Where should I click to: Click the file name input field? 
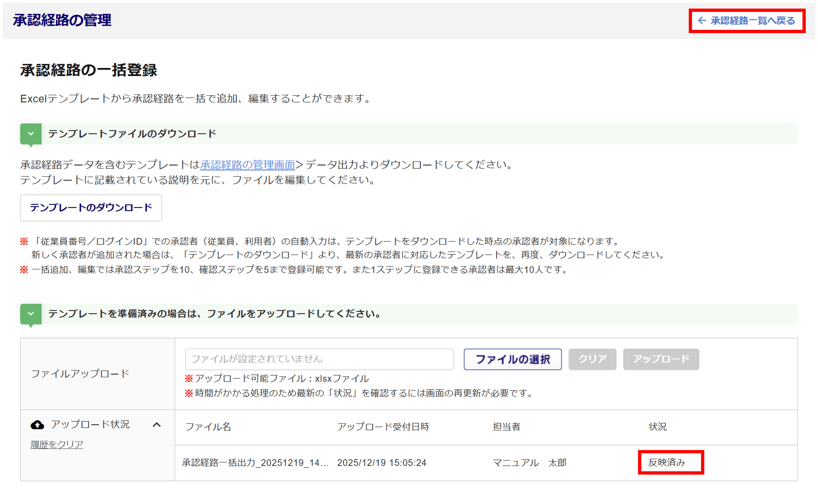click(x=319, y=359)
